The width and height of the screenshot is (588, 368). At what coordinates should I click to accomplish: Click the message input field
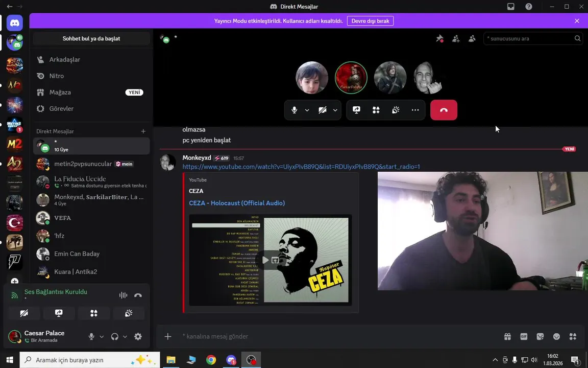pos(337,336)
